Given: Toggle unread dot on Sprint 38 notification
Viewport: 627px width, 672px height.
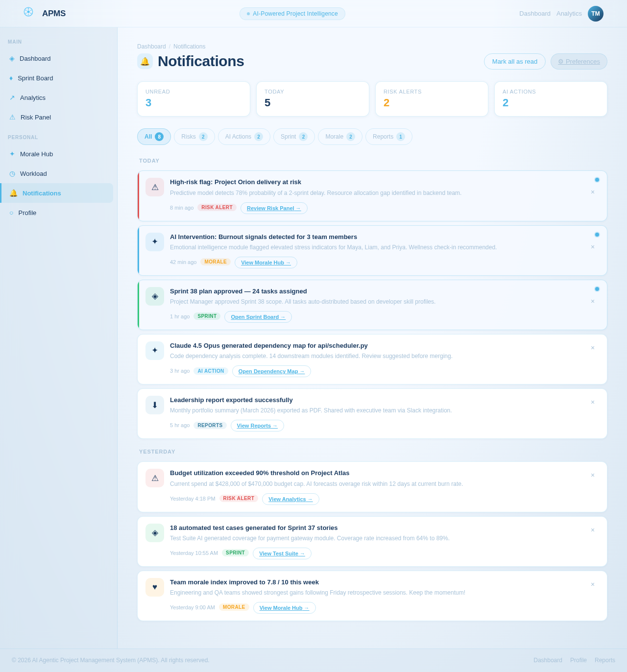Looking at the screenshot, I should (597, 289).
